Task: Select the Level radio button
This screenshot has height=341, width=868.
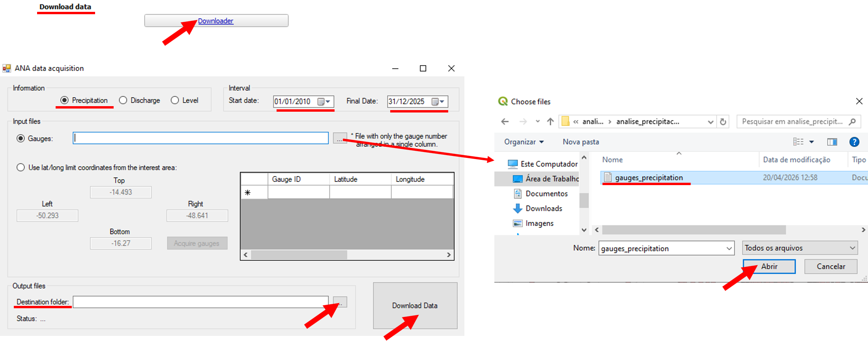Action: 175,100
